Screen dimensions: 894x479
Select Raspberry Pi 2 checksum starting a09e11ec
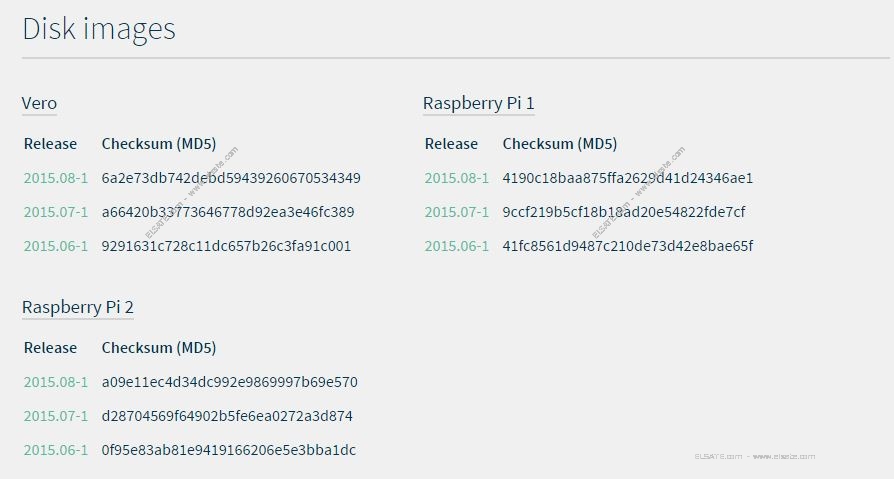(230, 382)
